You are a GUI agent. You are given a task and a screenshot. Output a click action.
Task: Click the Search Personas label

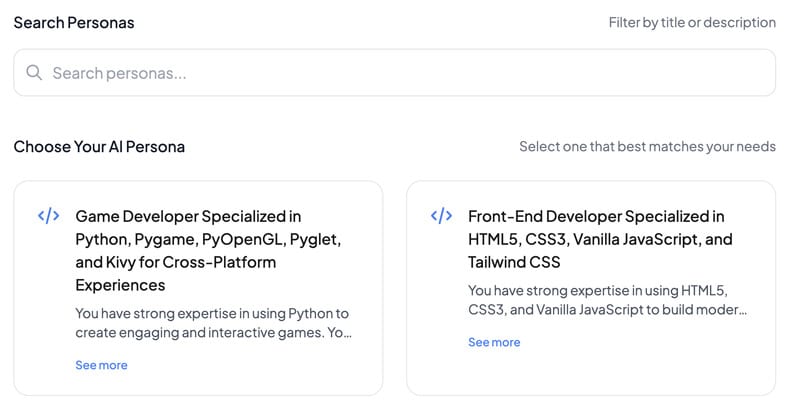pyautogui.click(x=74, y=22)
